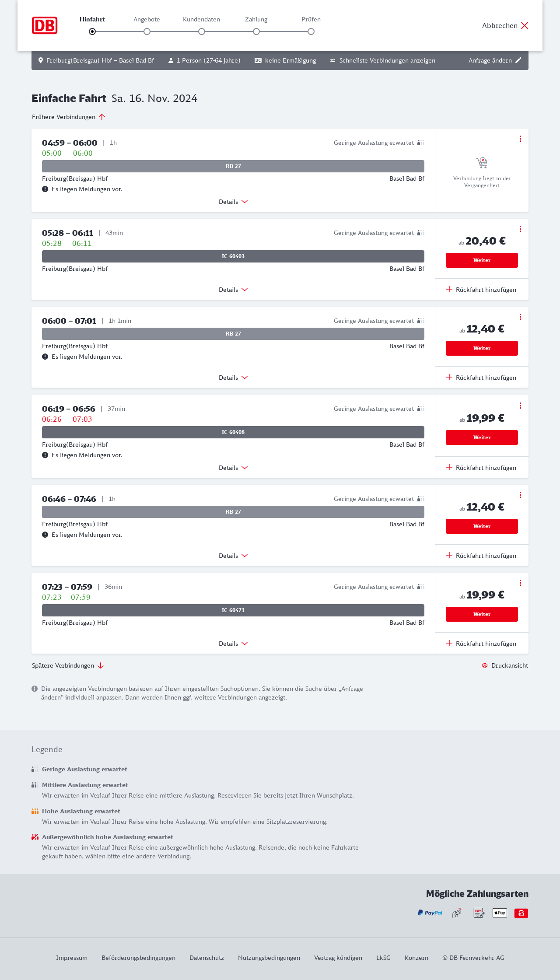Image resolution: width=560 pixels, height=980 pixels.
Task: Expand Details for 05:28 IC 60403 connection
Action: click(233, 290)
